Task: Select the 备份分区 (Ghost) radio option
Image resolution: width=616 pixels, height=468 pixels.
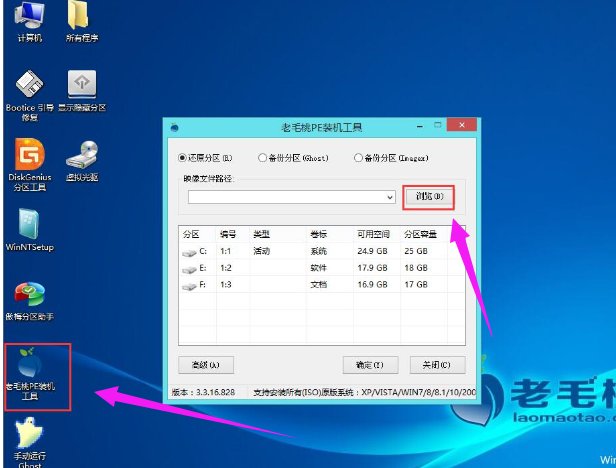Action: [x=262, y=157]
